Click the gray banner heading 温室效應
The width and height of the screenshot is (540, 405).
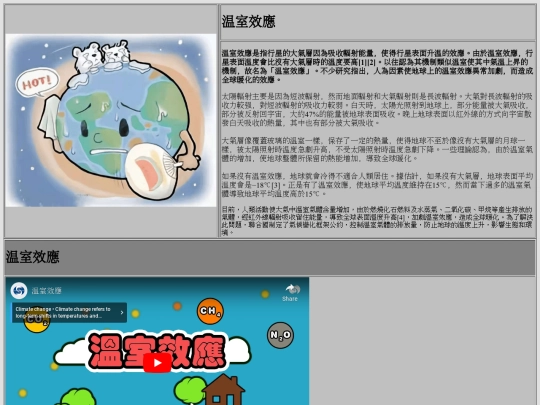32,257
